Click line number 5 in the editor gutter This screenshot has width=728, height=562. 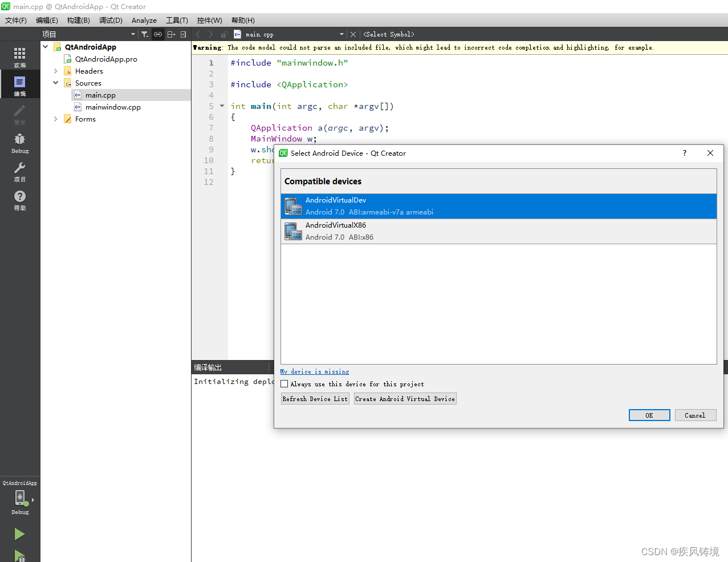pos(211,106)
